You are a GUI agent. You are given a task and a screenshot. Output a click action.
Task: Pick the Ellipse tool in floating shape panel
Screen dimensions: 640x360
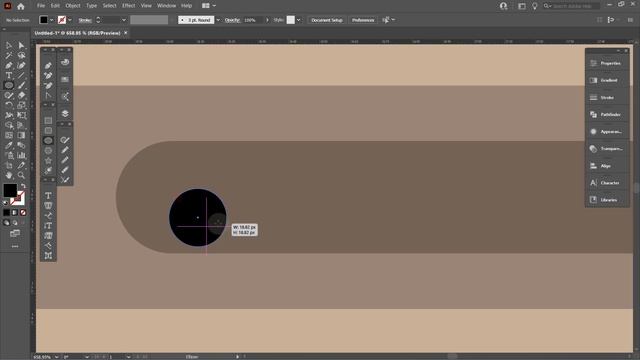pyautogui.click(x=48, y=140)
